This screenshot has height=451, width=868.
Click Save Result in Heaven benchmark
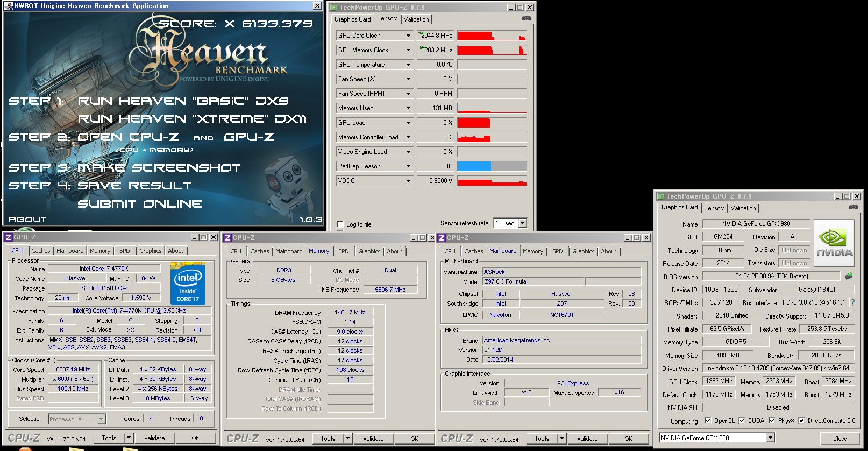click(134, 186)
